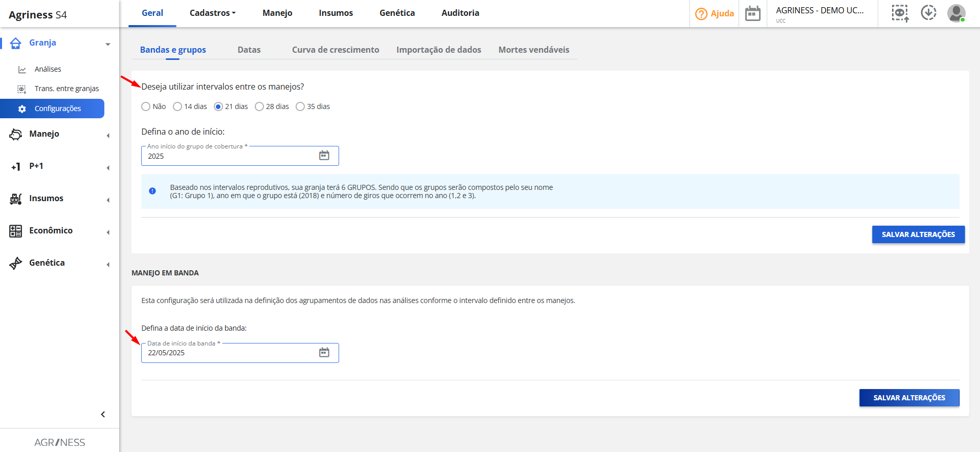The width and height of the screenshot is (980, 452).
Task: Click the P+1 icon in sidebar
Action: coord(16,166)
